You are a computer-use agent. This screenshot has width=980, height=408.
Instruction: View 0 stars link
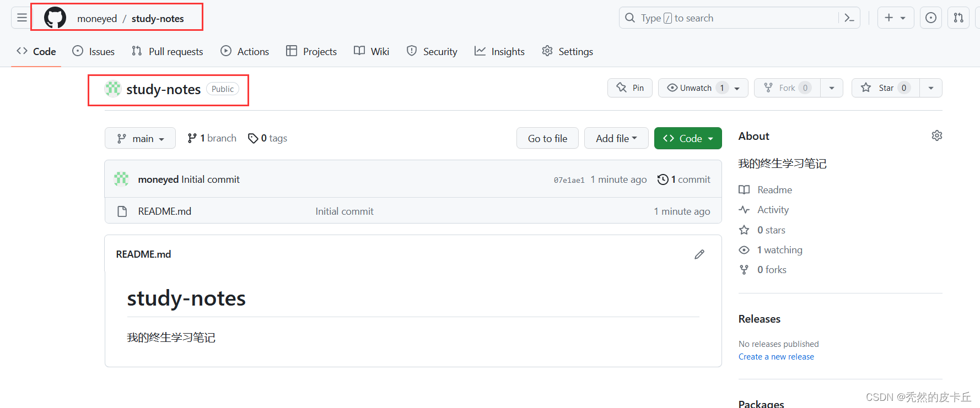(x=762, y=230)
